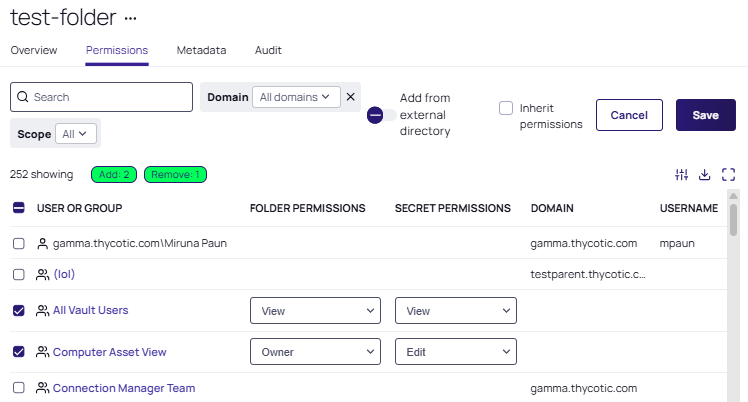Click group icon beside All Vault Users

[42, 311]
